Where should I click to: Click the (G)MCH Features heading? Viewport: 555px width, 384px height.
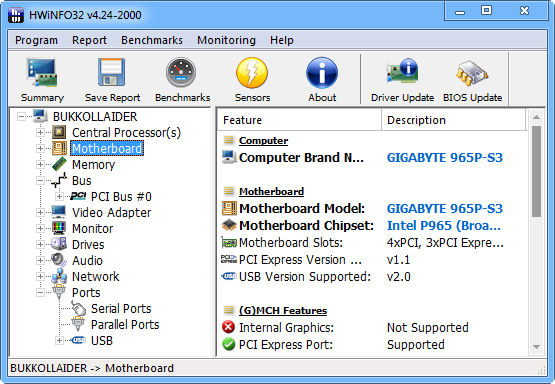click(283, 310)
